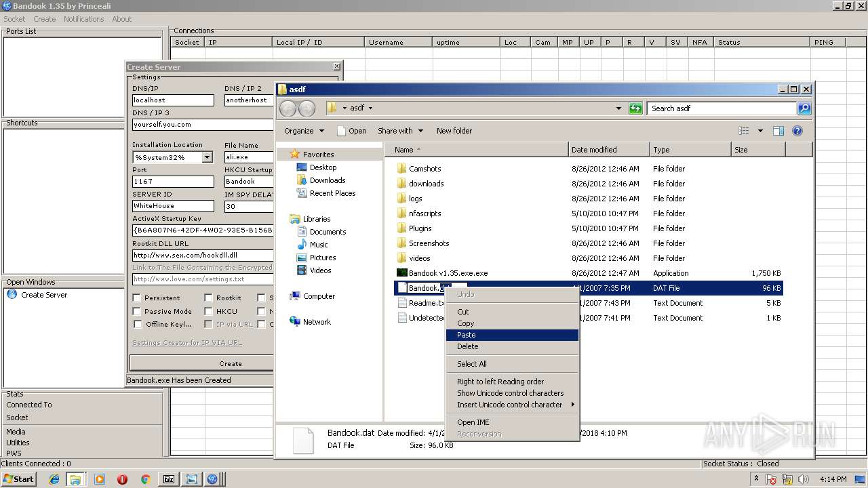
Task: Click Settings Creator for IP VIA URL link
Action: (187, 343)
